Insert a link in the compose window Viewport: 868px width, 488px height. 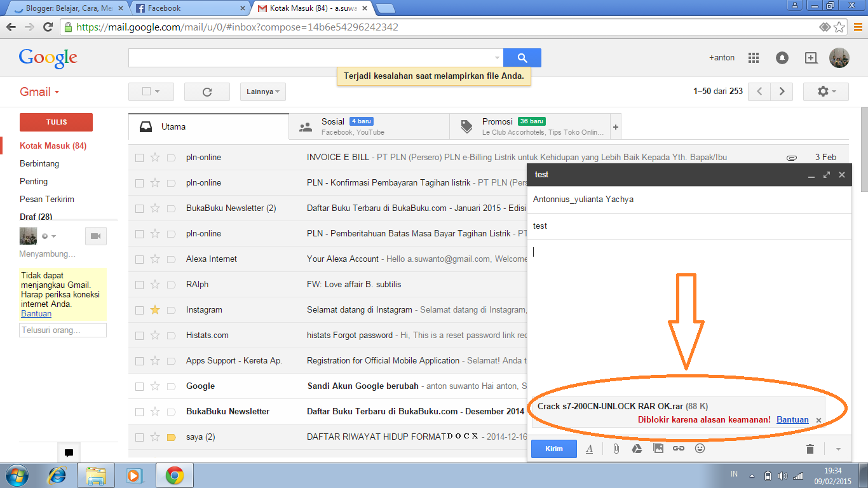point(678,449)
